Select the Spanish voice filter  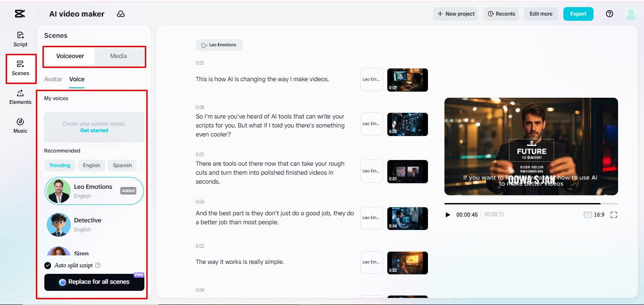click(122, 165)
